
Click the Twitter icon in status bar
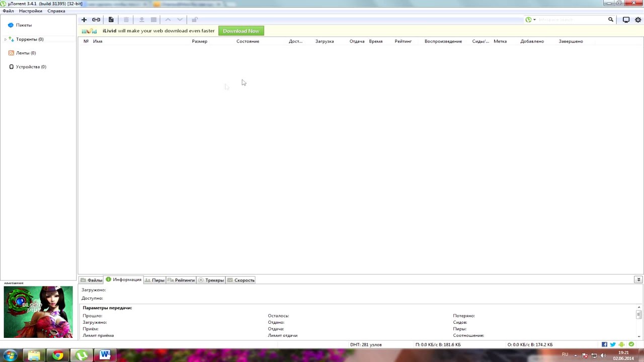613,344
